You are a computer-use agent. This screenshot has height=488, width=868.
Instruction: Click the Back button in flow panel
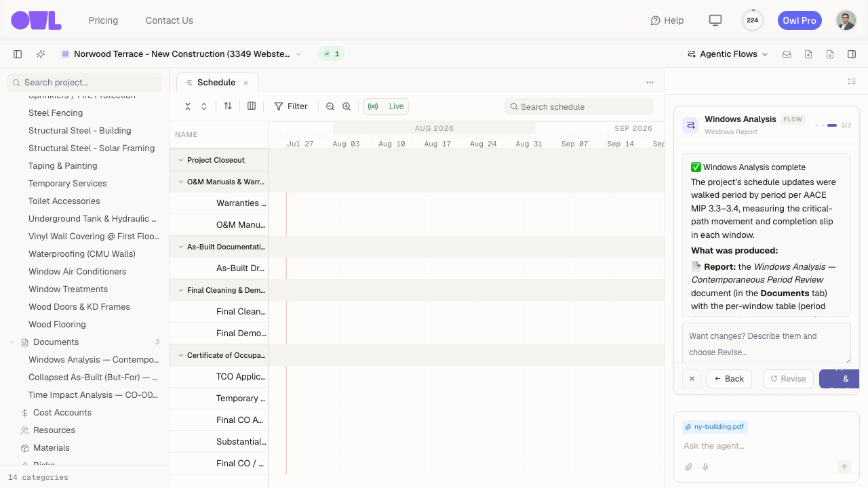729,379
